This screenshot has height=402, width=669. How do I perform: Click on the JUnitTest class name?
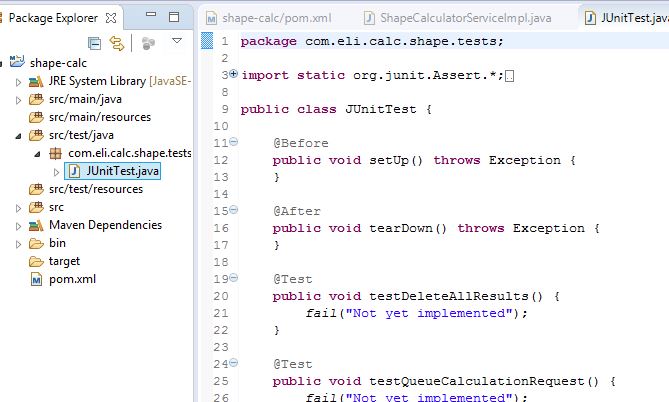tap(381, 109)
